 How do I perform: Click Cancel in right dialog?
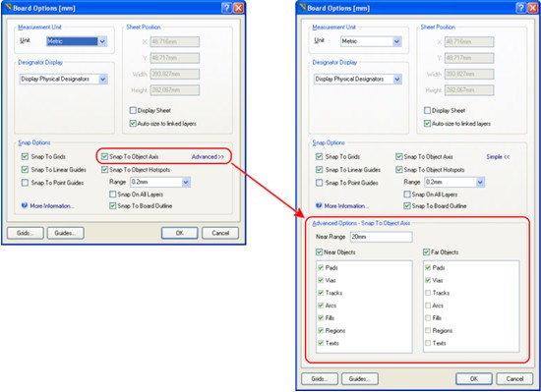(514, 379)
